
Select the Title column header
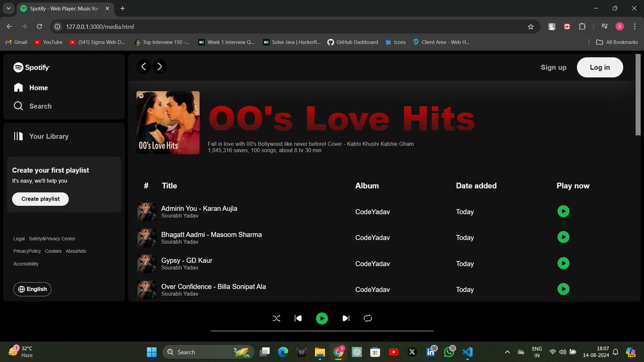point(170,186)
